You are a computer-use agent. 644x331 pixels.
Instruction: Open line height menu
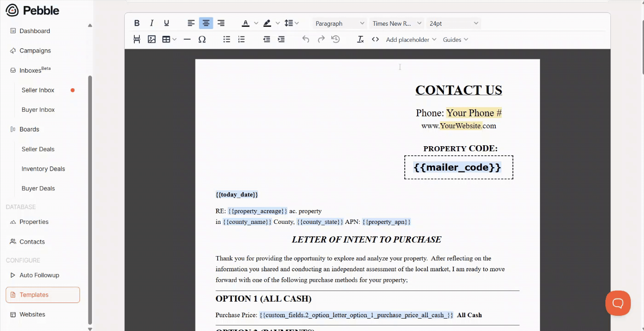pos(292,23)
